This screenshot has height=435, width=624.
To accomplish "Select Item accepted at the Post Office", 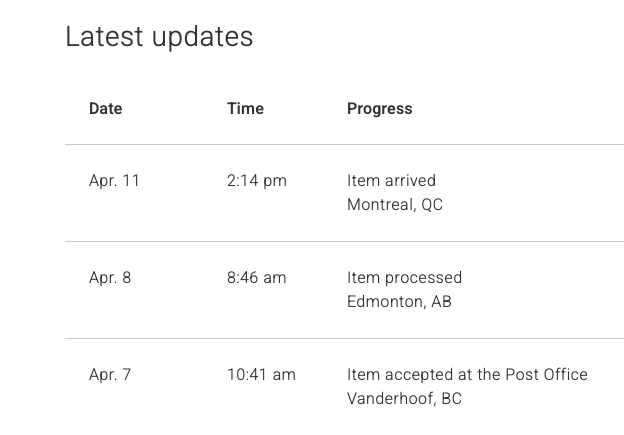I will (467, 375).
